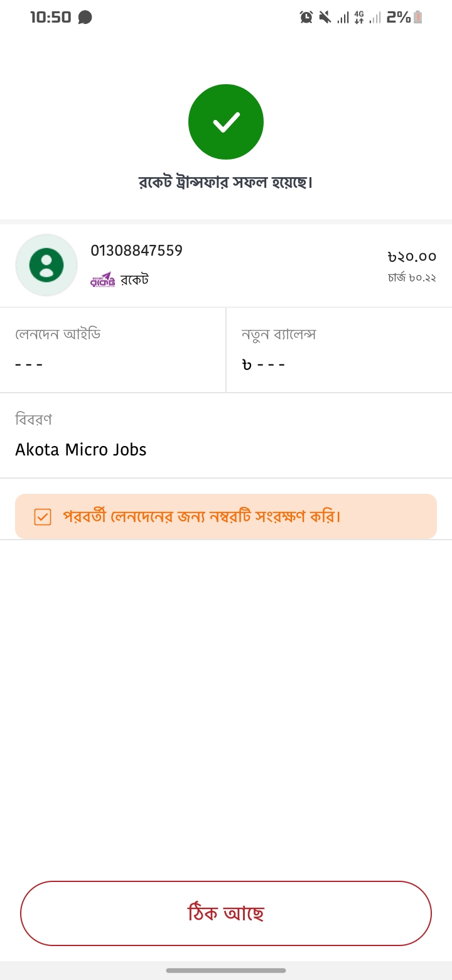Tap the battery indicator icon
The height and width of the screenshot is (980, 452).
[418, 18]
